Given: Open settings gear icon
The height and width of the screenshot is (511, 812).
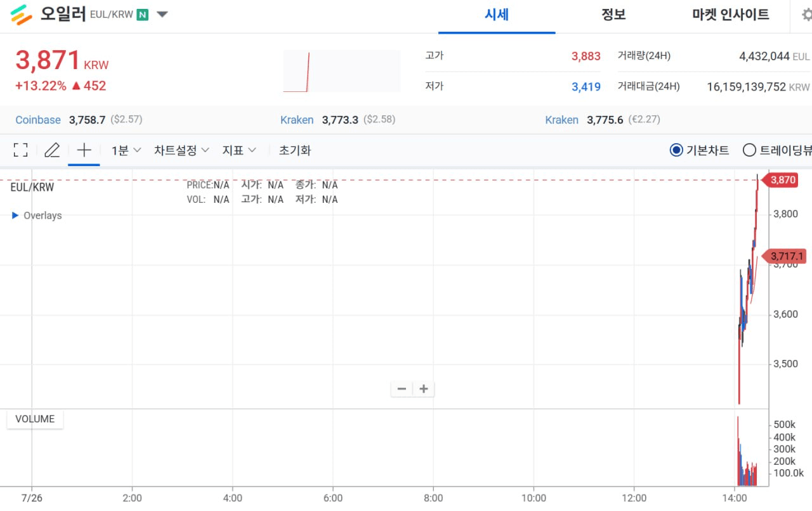Looking at the screenshot, I should (x=806, y=15).
